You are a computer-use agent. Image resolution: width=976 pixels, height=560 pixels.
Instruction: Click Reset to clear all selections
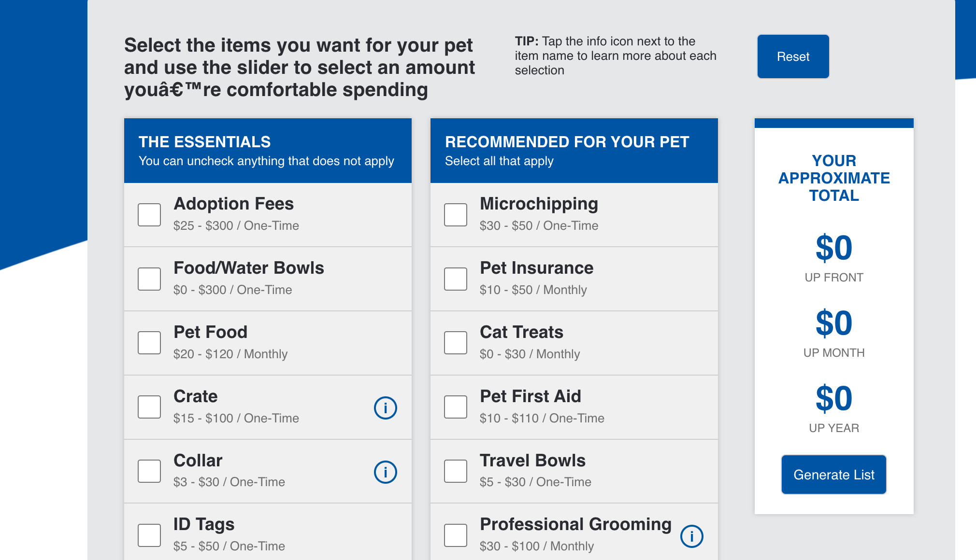click(793, 56)
